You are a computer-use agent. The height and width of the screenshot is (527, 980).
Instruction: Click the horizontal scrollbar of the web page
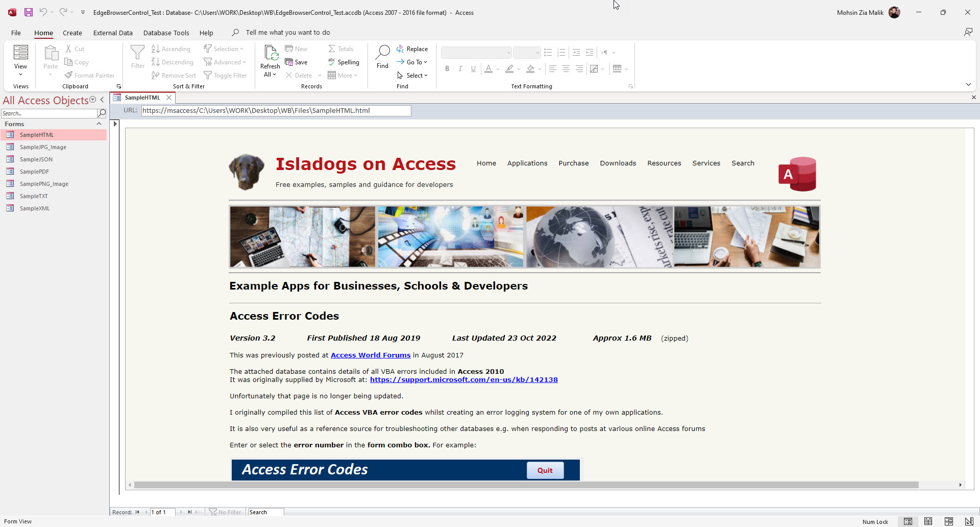click(x=526, y=485)
